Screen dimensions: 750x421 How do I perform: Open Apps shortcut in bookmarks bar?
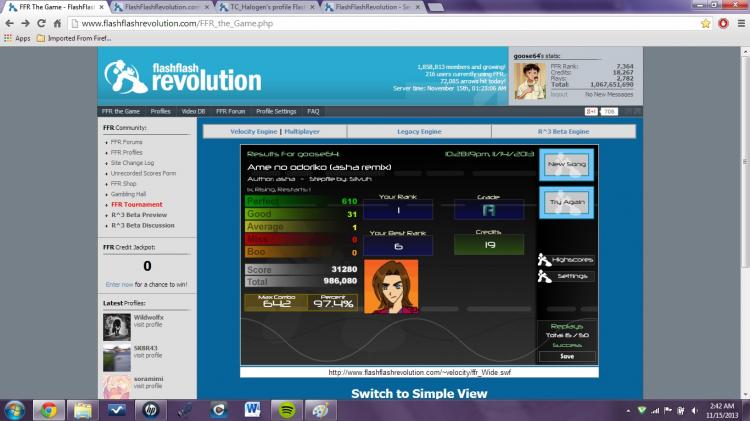pyautogui.click(x=17, y=38)
